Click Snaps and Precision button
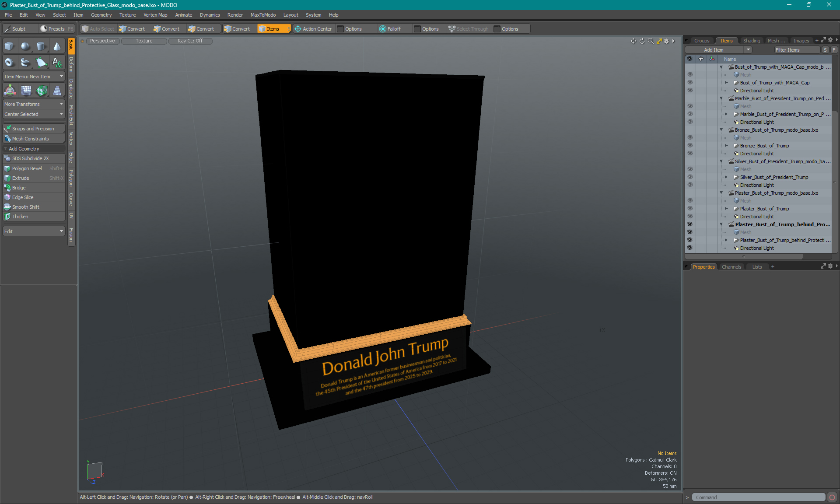This screenshot has height=504, width=840. pos(34,129)
